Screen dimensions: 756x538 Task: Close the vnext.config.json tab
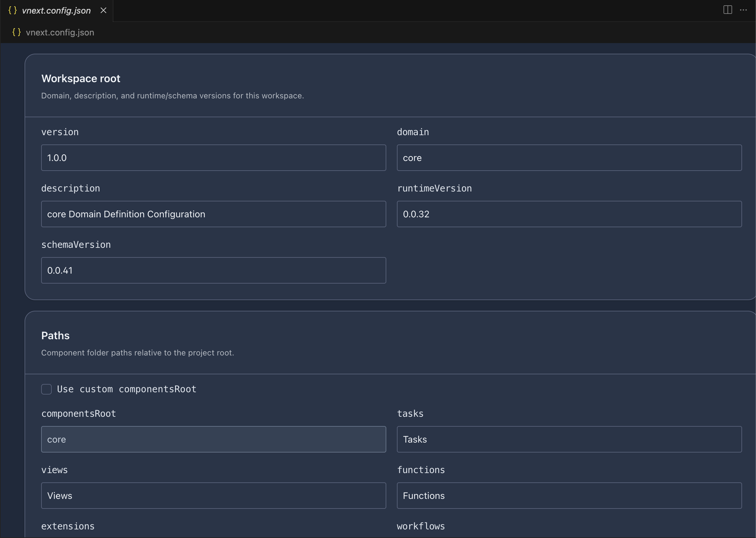click(103, 10)
